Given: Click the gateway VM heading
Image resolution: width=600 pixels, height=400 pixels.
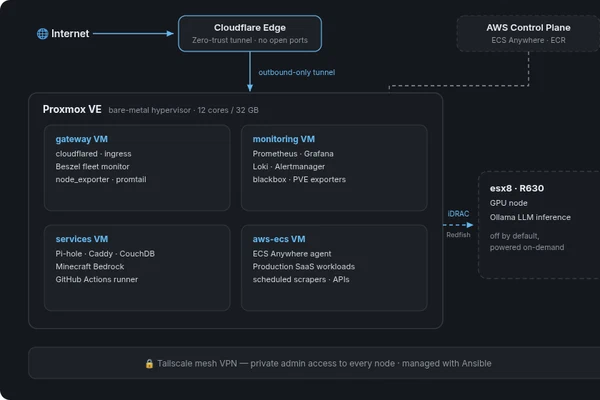Looking at the screenshot, I should click(82, 139).
